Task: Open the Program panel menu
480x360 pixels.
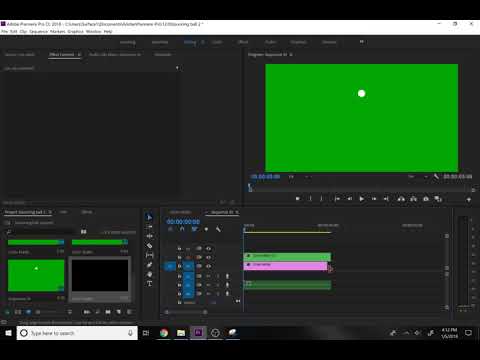Action: [x=291, y=54]
